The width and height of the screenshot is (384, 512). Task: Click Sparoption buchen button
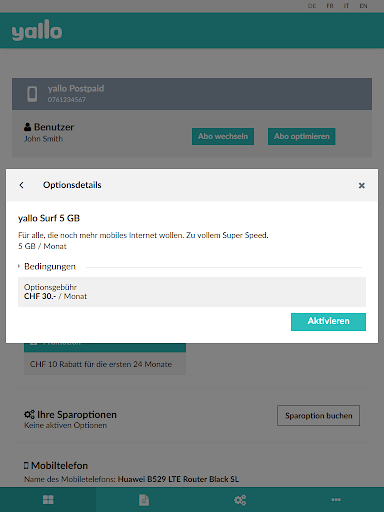click(x=319, y=416)
